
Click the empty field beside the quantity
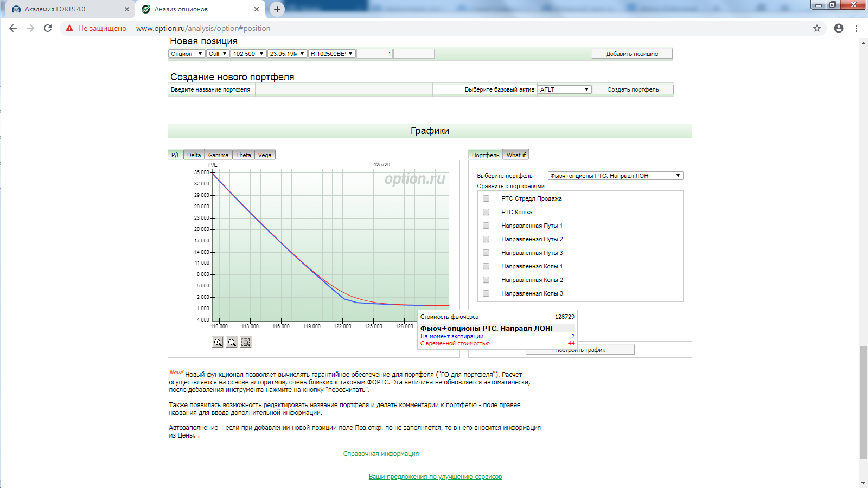coord(414,54)
